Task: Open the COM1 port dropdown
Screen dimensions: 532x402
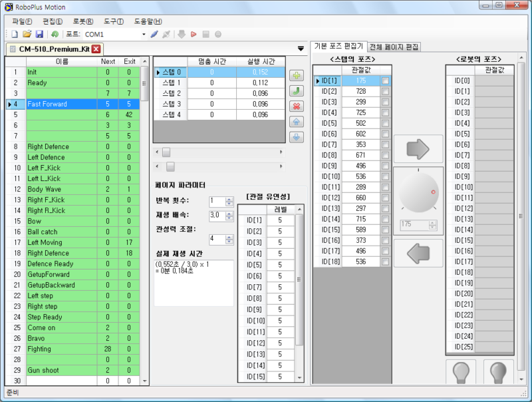Action: click(x=144, y=35)
